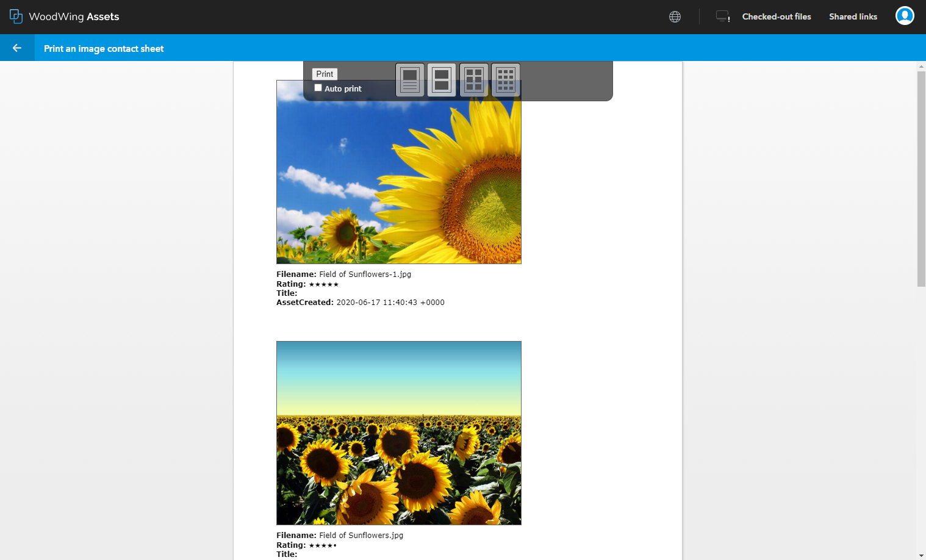Select the two images per page layout
This screenshot has height=560, width=926.
point(442,80)
